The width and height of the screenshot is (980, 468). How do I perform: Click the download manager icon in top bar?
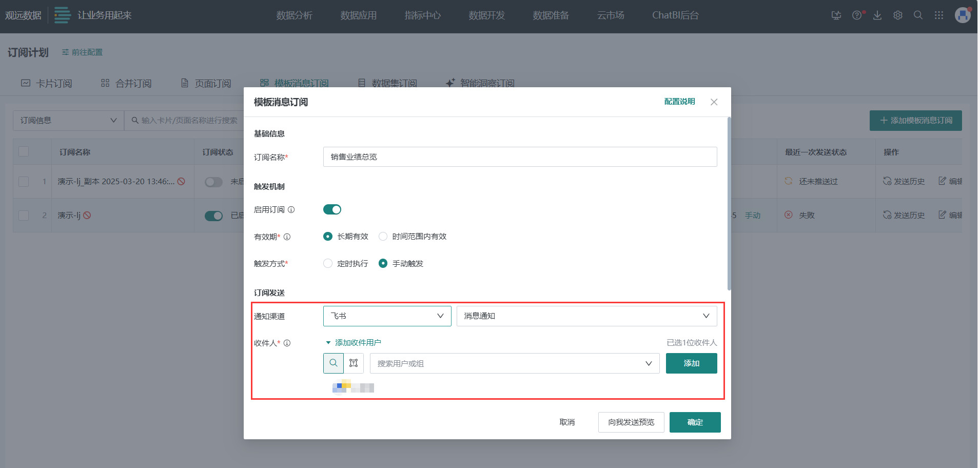[x=877, y=15]
